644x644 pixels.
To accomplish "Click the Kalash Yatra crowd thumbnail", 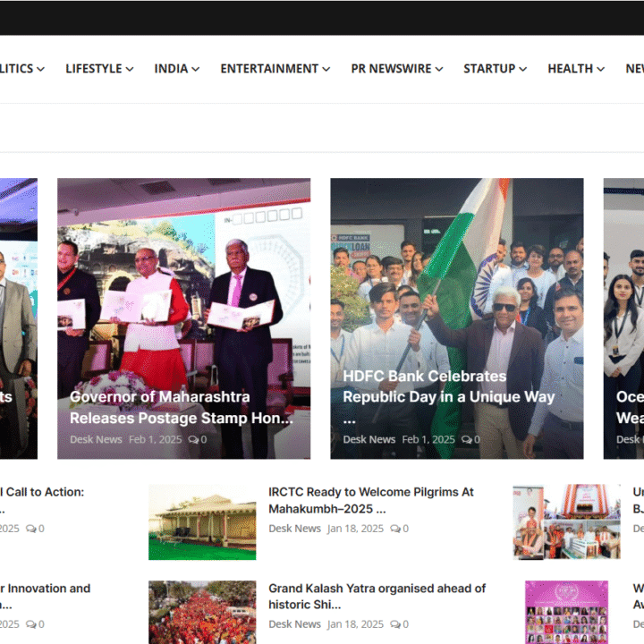I will coord(202,613).
